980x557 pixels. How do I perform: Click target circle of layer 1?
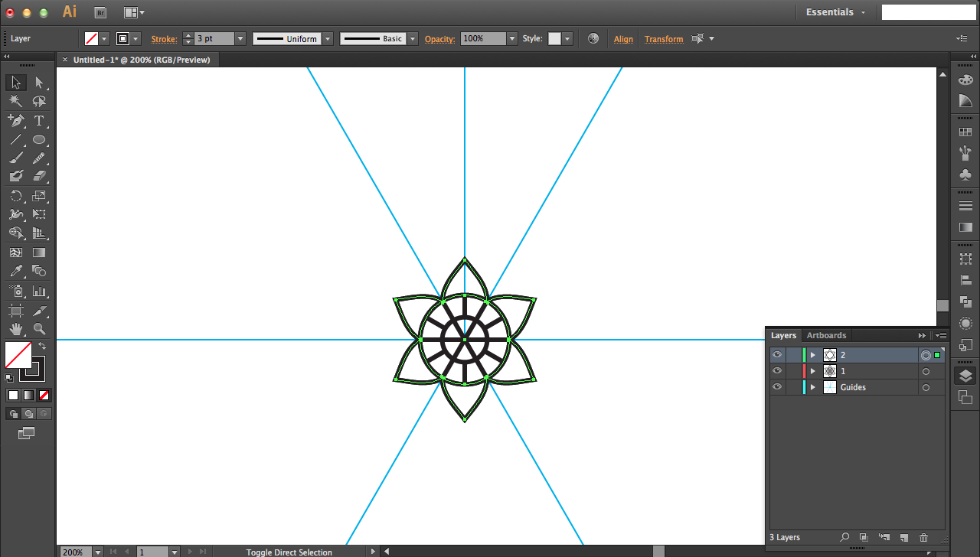(926, 372)
